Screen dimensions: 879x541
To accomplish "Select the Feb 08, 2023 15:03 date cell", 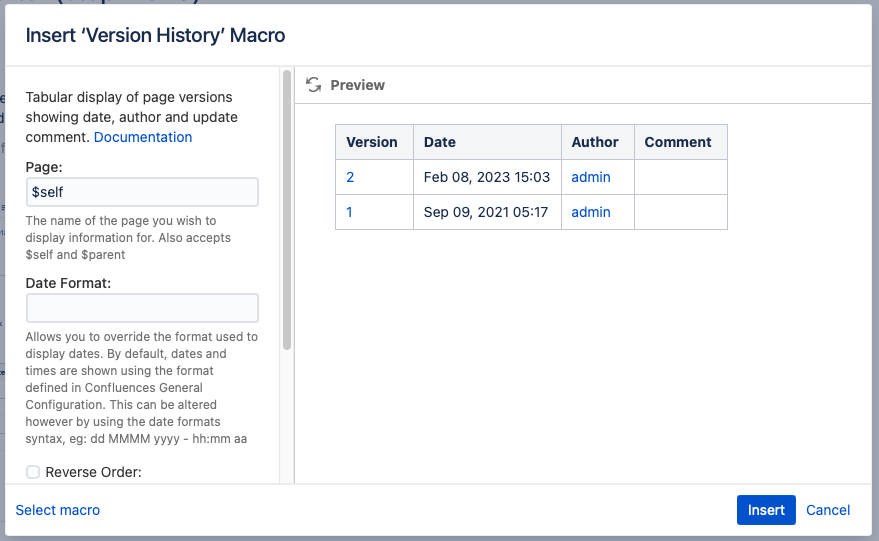I will tap(488, 177).
